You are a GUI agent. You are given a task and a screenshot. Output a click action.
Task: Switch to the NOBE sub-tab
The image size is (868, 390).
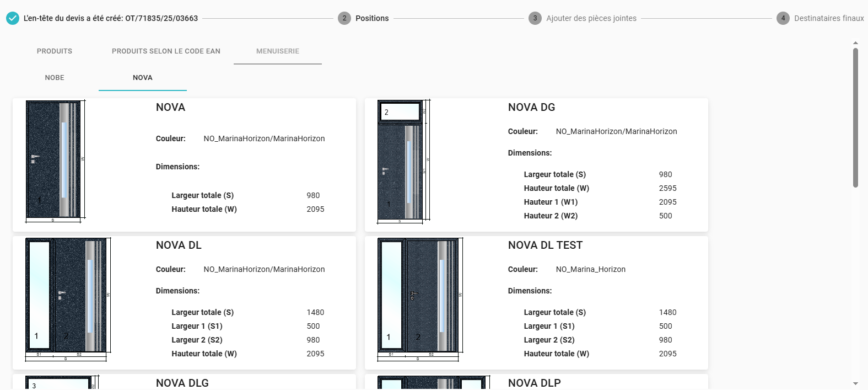[x=55, y=78]
